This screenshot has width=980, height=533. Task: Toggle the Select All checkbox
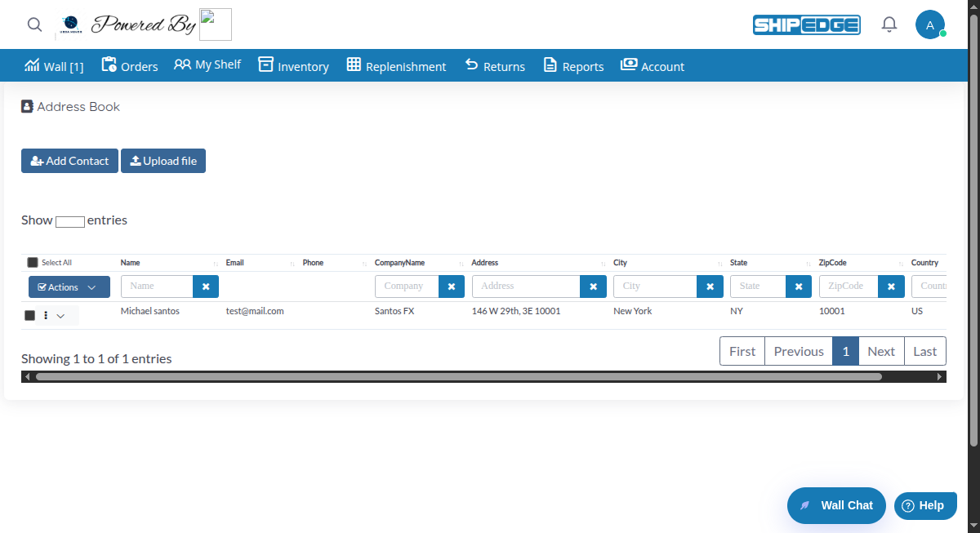32,262
